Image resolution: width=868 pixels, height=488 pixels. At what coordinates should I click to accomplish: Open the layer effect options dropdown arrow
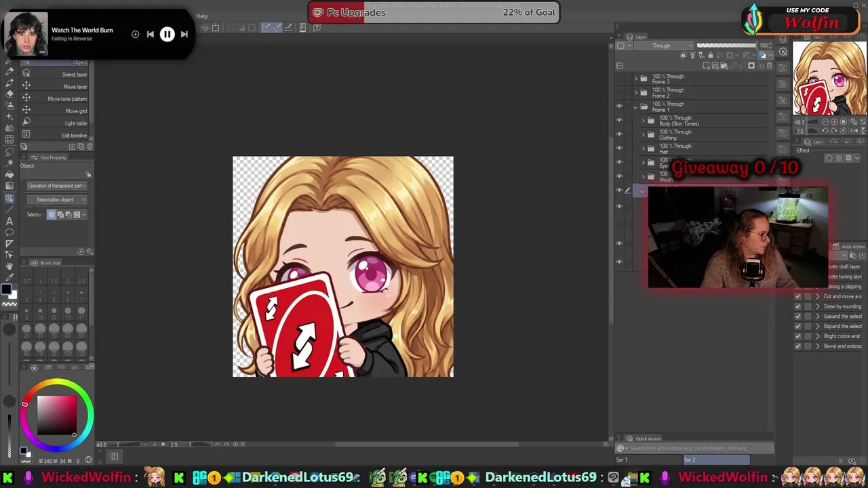coord(857,158)
